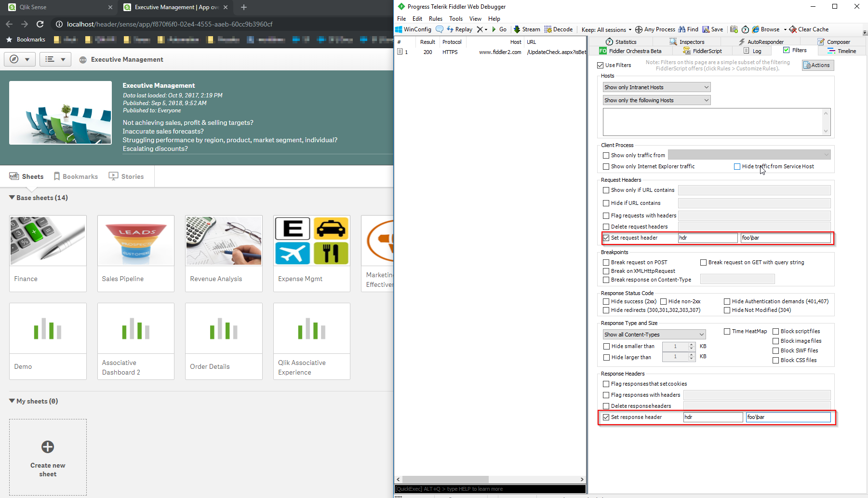Click the Browse Internet Explorer icon
This screenshot has height=498, width=868.
(x=756, y=29)
